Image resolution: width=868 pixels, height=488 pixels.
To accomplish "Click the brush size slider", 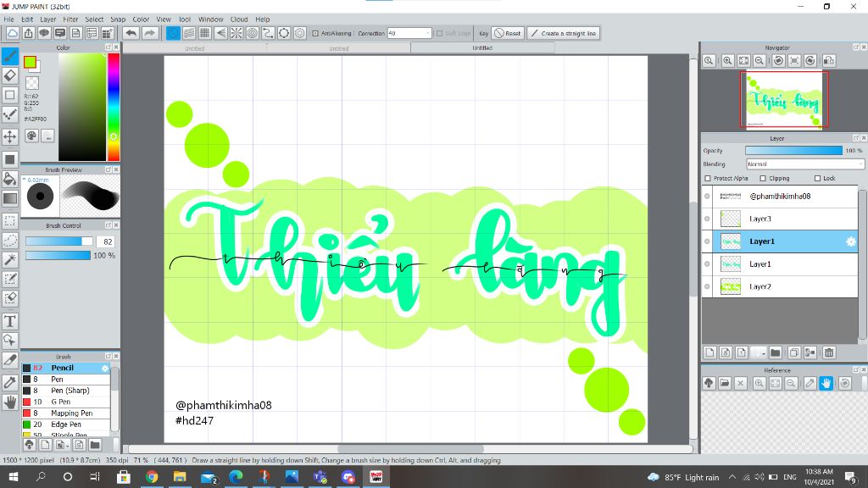I will [58, 241].
